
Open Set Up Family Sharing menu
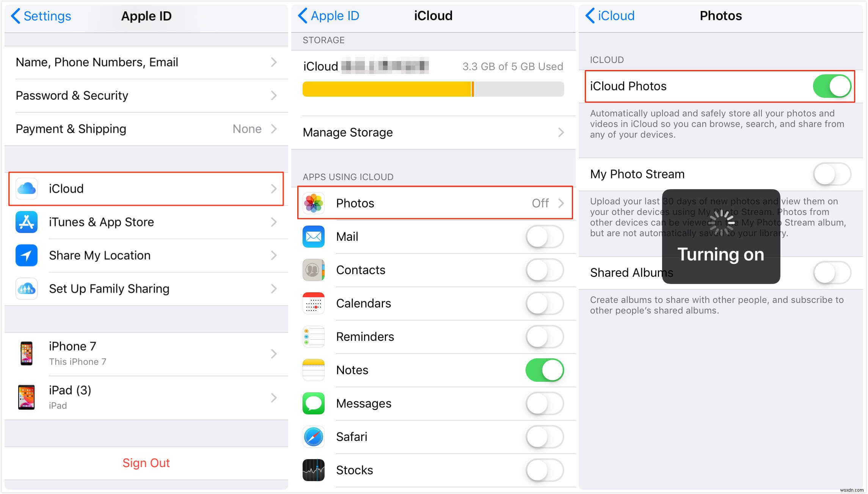[143, 289]
